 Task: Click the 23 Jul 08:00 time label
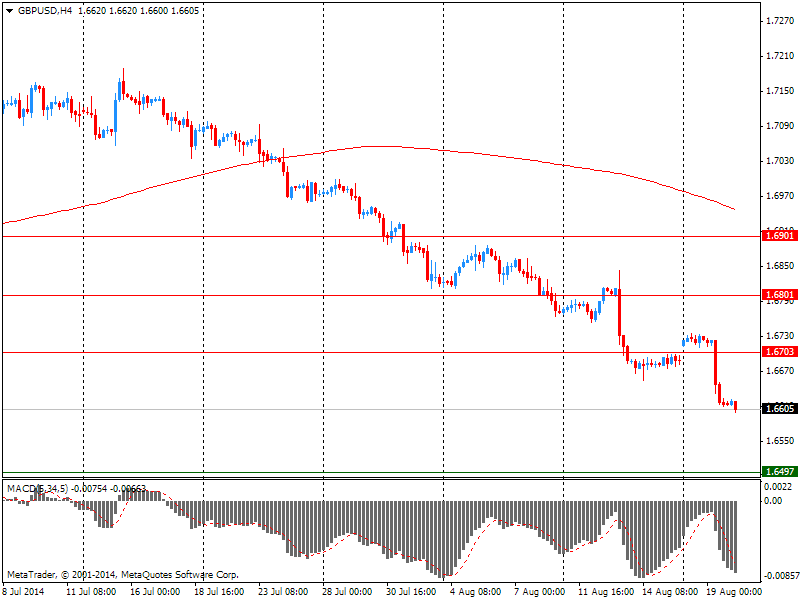pos(283,592)
